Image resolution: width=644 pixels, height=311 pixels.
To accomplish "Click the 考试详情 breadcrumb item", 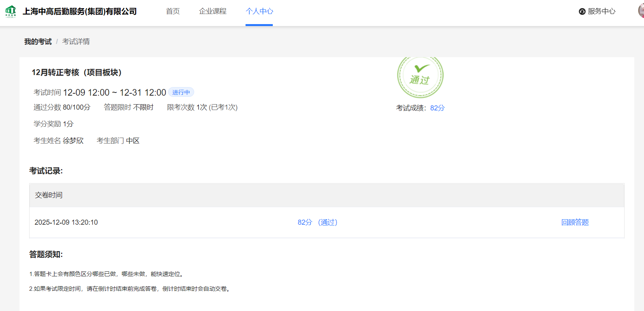I will click(x=76, y=42).
